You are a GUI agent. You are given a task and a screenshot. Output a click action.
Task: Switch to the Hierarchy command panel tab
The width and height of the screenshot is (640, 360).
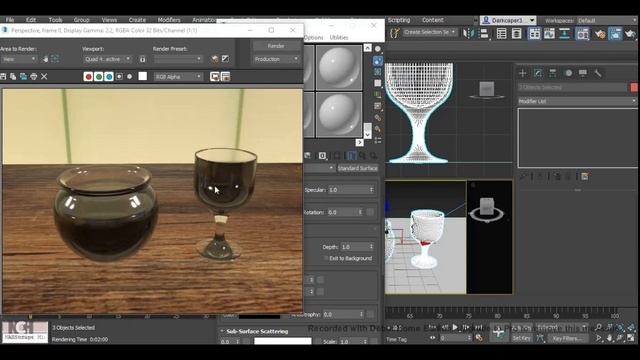coord(553,73)
